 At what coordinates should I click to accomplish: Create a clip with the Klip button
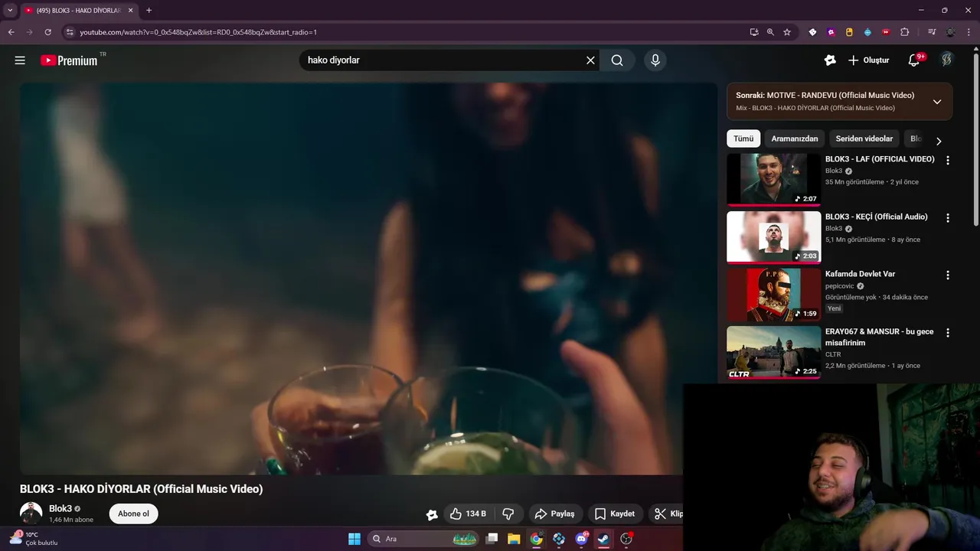click(666, 514)
